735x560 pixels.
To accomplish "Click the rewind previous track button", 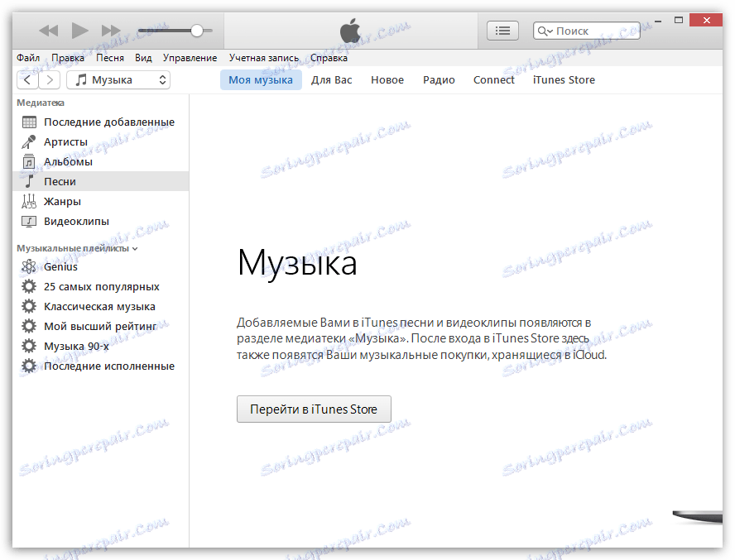I will [x=48, y=31].
